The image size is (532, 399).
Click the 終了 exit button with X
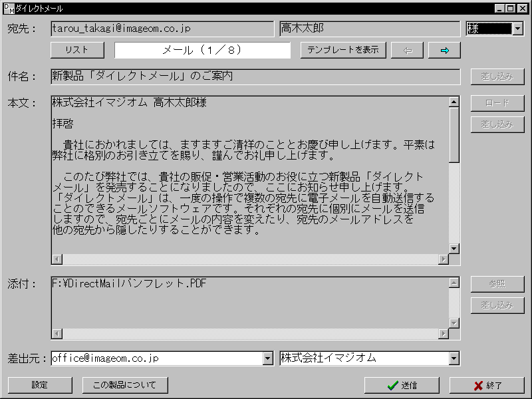click(487, 385)
